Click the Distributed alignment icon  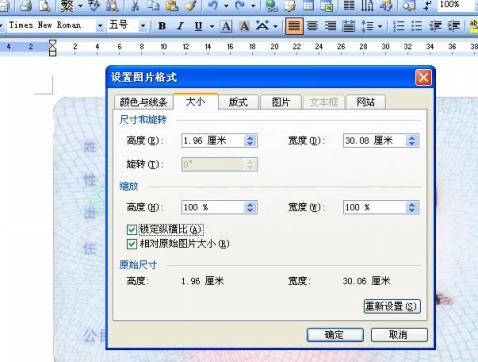pos(349,26)
